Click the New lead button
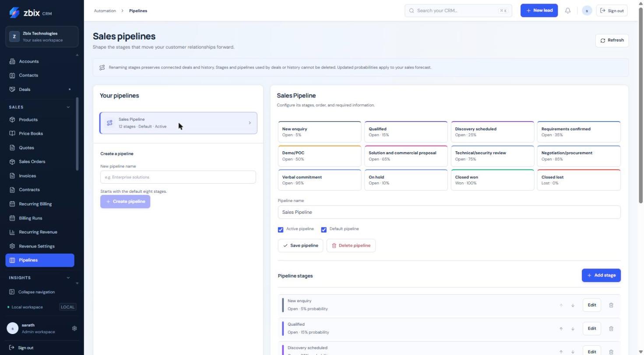Screen dimensions: 644x355 pyautogui.click(x=539, y=10)
